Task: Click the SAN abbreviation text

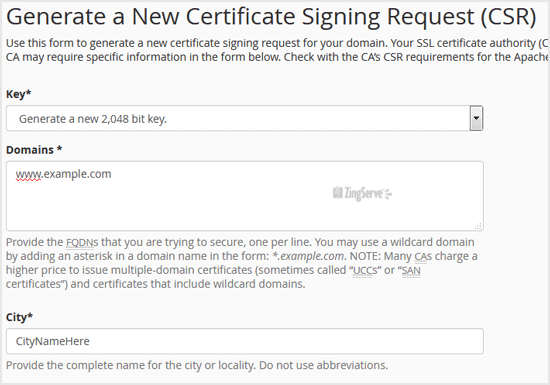Action: click(411, 270)
